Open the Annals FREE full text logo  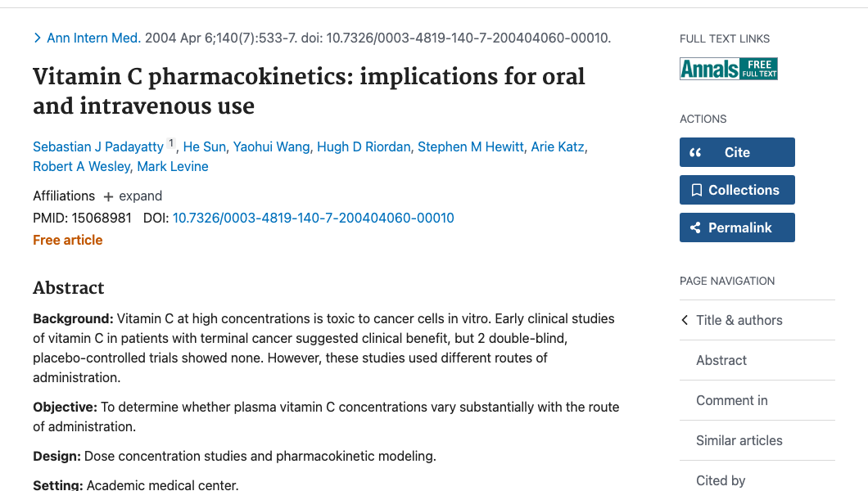point(728,69)
